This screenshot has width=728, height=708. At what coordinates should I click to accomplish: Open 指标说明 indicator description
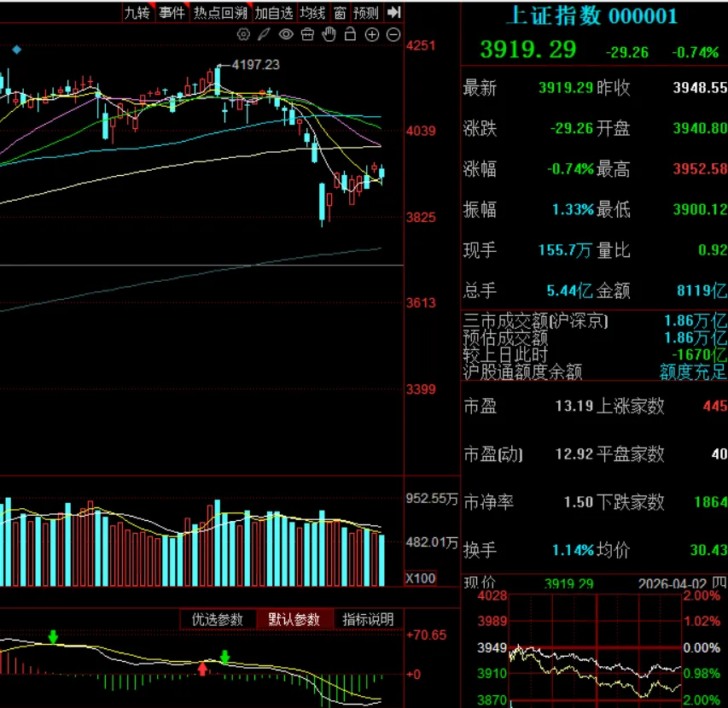(x=368, y=619)
